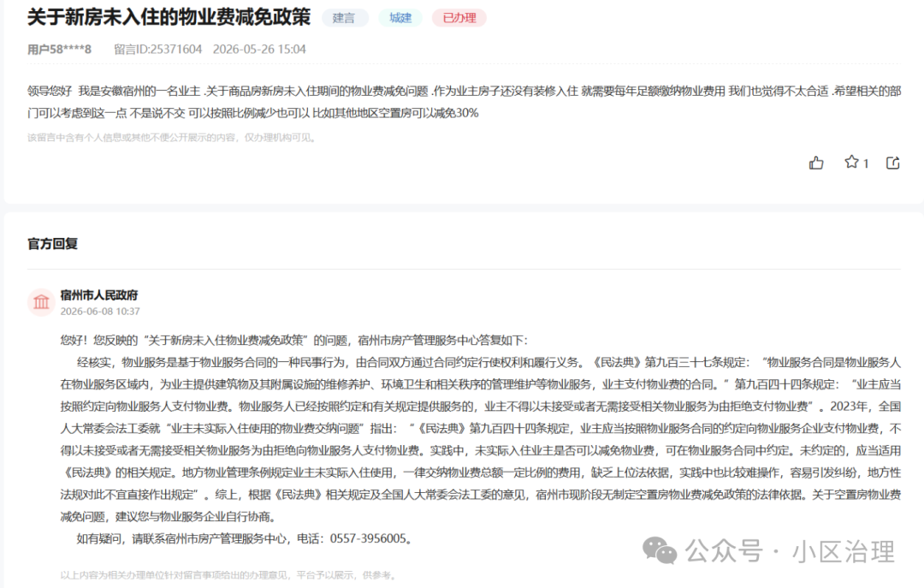Click the 留言ID:25371604 text
Image resolution: width=924 pixels, height=588 pixels.
pyautogui.click(x=158, y=50)
